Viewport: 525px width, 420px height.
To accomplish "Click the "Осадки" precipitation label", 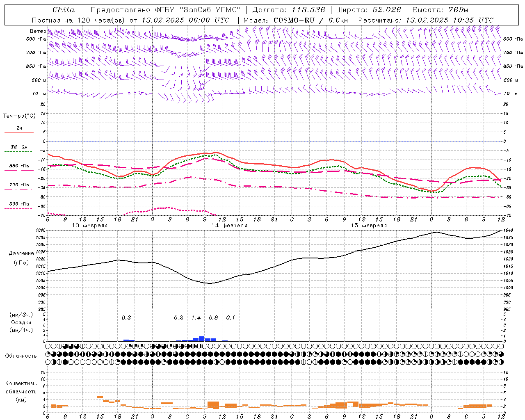I will click(21, 322).
